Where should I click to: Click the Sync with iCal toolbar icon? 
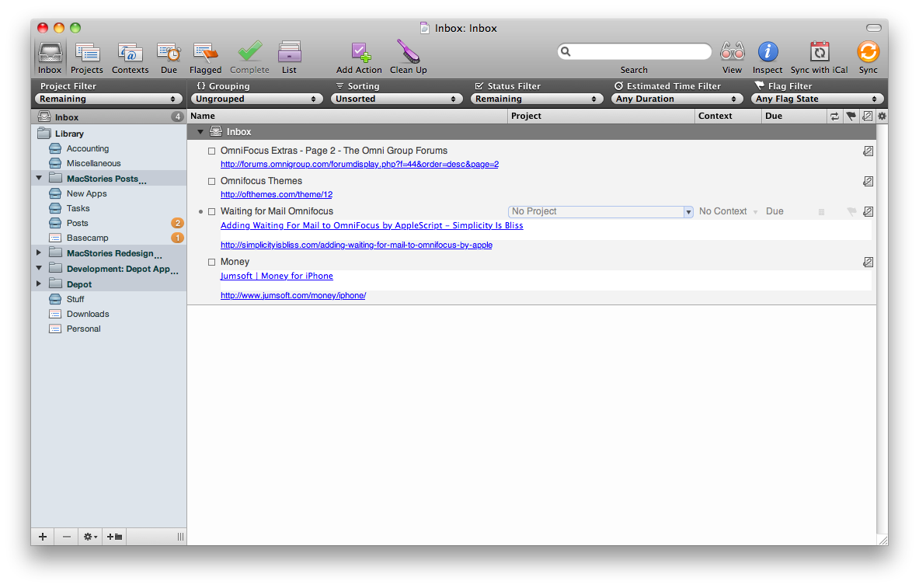pos(819,52)
